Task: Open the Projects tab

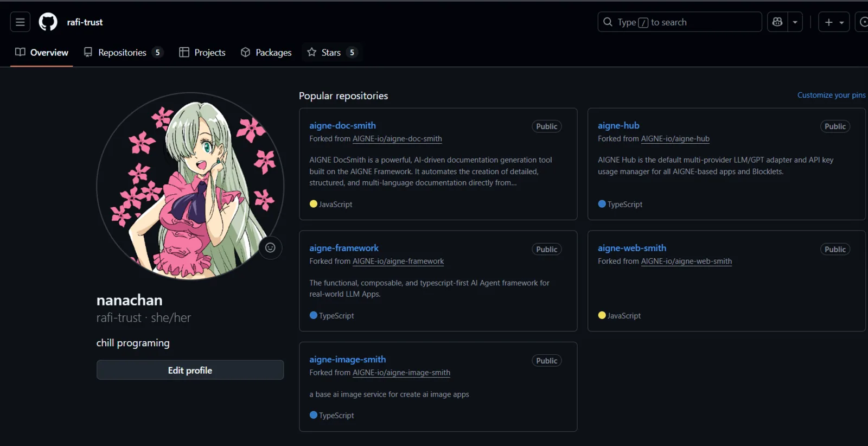Action: pos(202,53)
